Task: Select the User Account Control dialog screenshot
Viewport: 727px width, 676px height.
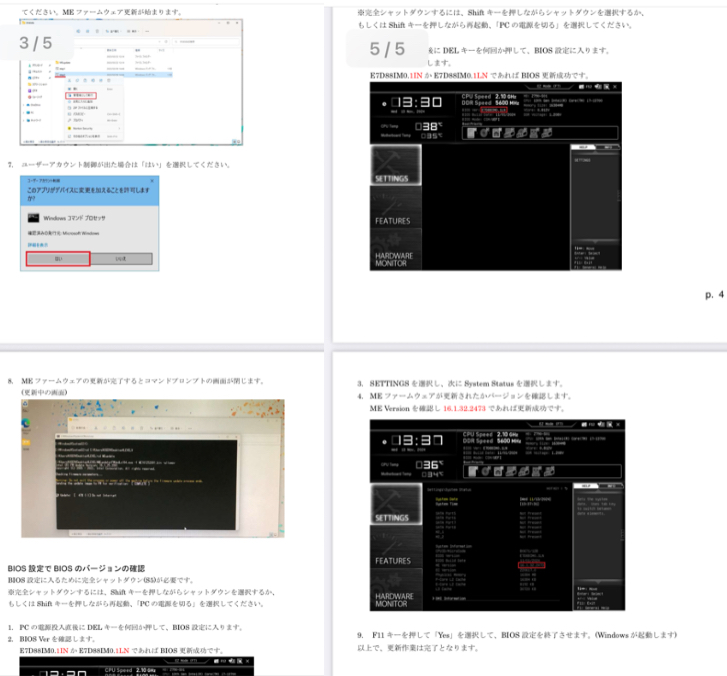Action: [x=89, y=223]
